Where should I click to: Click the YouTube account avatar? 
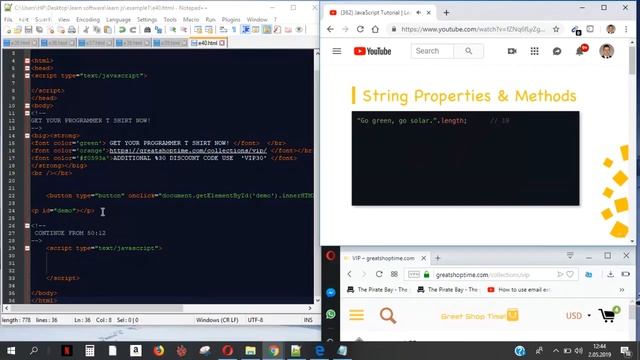click(x=607, y=51)
